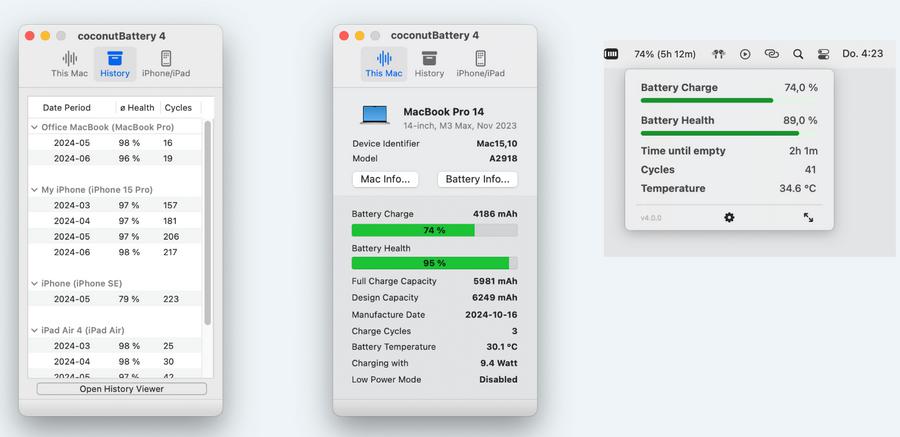The width and height of the screenshot is (900, 437).
Task: Click the Time until empty 2h 1m value
Action: tap(804, 151)
